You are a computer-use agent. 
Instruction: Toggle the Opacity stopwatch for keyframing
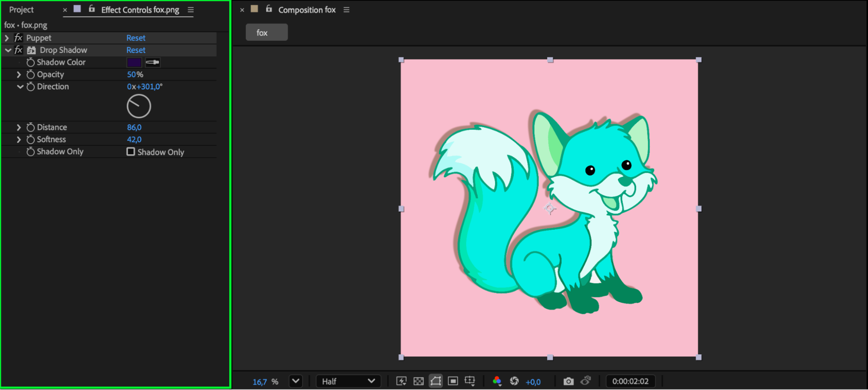tap(30, 75)
